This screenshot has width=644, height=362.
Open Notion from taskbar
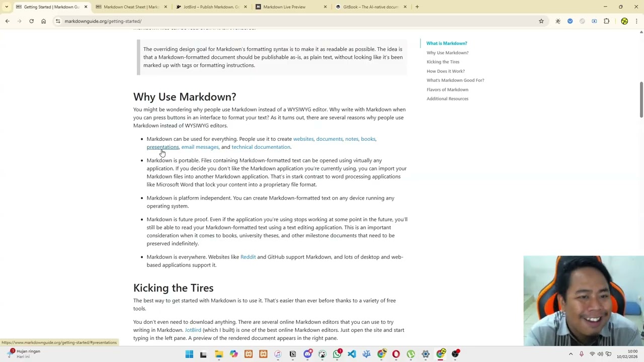pyautogui.click(x=293, y=354)
